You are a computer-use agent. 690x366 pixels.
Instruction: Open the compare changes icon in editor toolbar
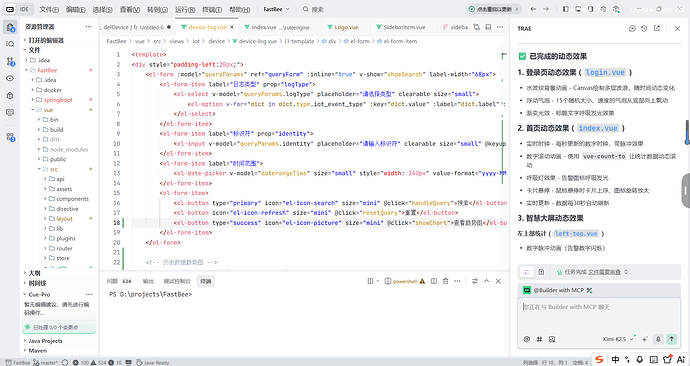click(477, 27)
